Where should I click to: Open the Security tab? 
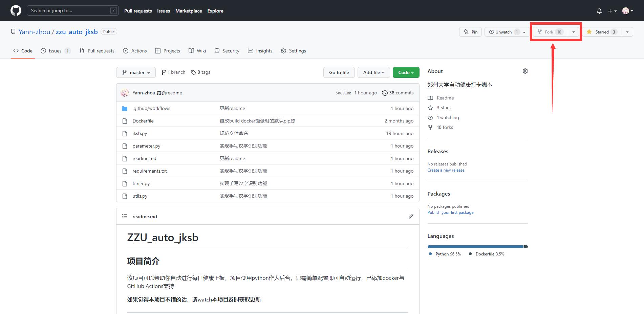227,51
